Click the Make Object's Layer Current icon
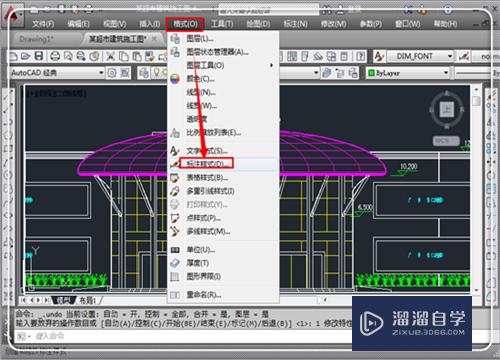Image resolution: width=500 pixels, height=360 pixels. 327,73
